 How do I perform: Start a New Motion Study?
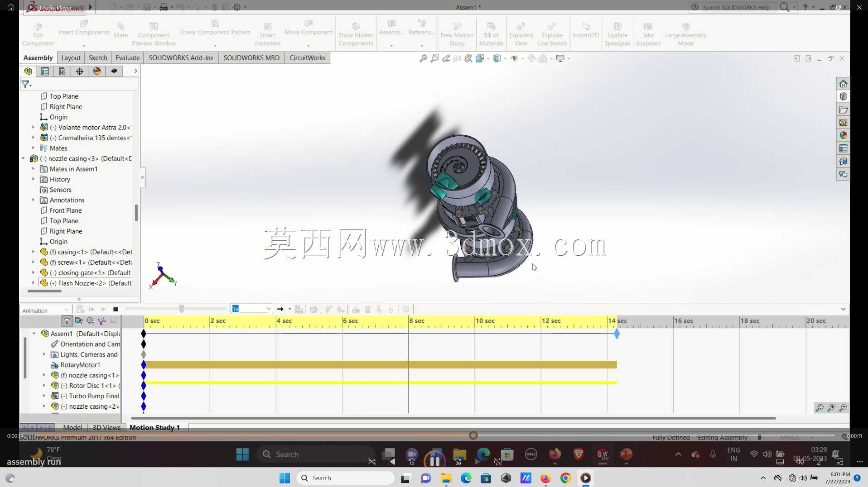(457, 34)
